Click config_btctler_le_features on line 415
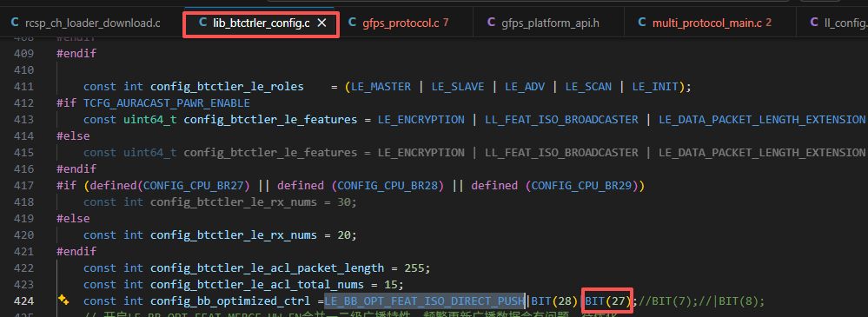The height and width of the screenshot is (317, 868). (270, 153)
